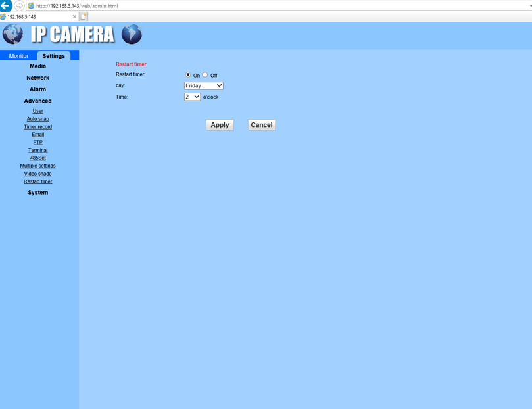Select the Restart timer Off radio button

[x=205, y=74]
